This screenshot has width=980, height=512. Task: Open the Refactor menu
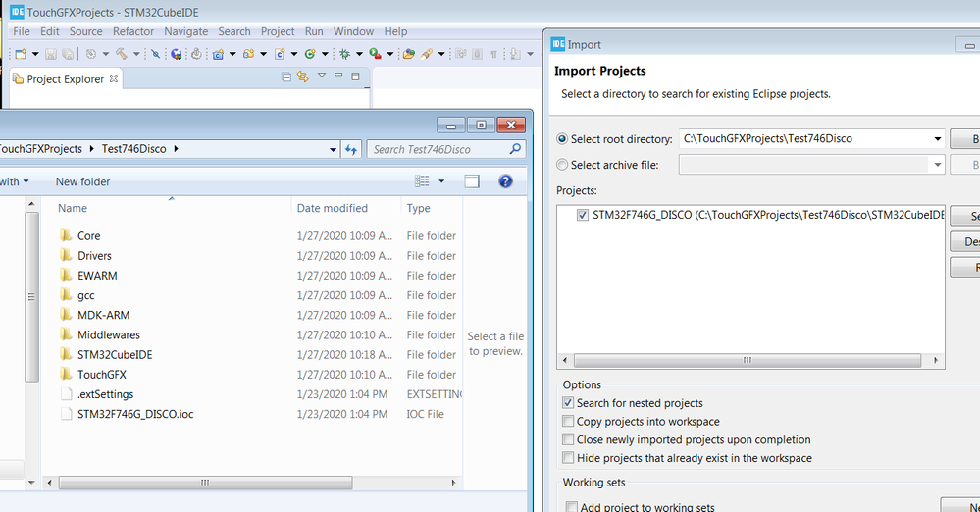pyautogui.click(x=133, y=31)
